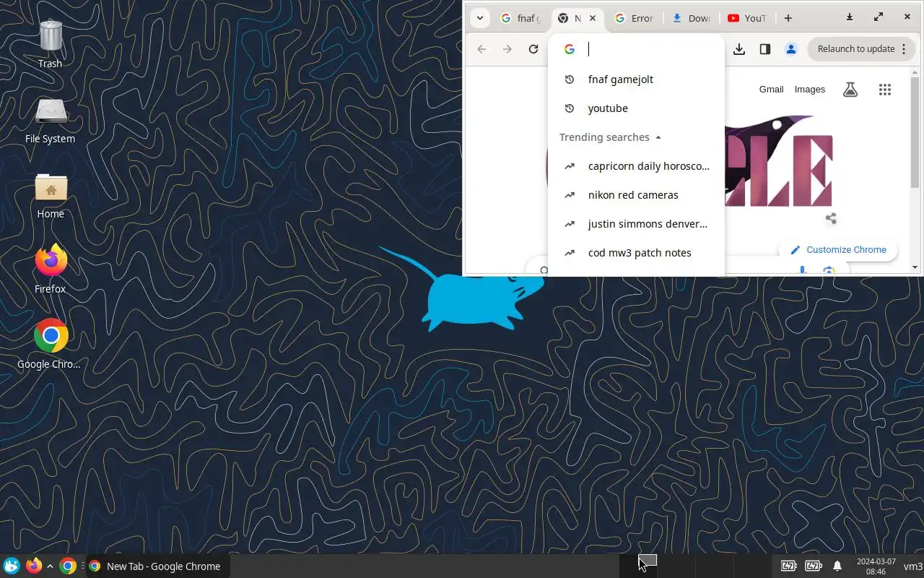
Task: Open the Home folder desktop icon
Action: coord(51,195)
